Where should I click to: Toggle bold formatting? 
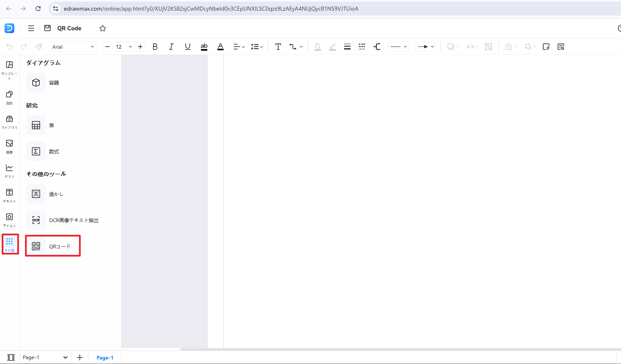coord(155,47)
